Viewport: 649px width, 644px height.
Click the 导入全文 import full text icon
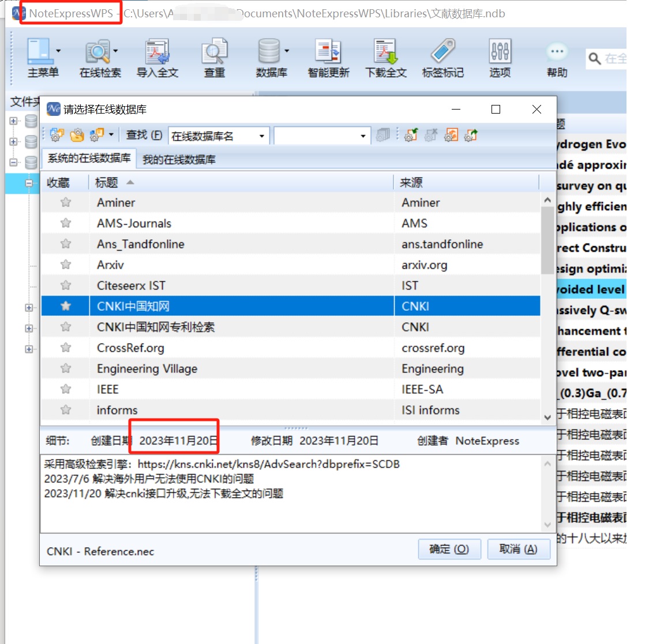coord(157,51)
